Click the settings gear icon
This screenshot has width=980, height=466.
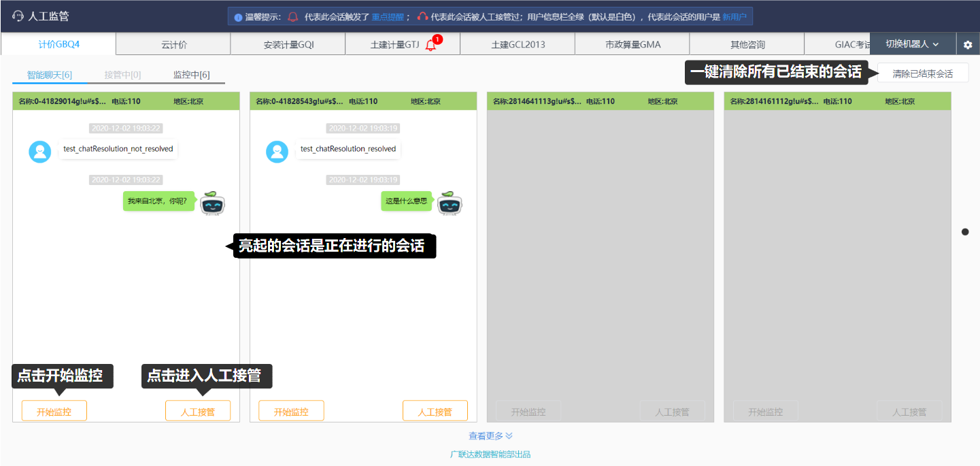tap(968, 45)
